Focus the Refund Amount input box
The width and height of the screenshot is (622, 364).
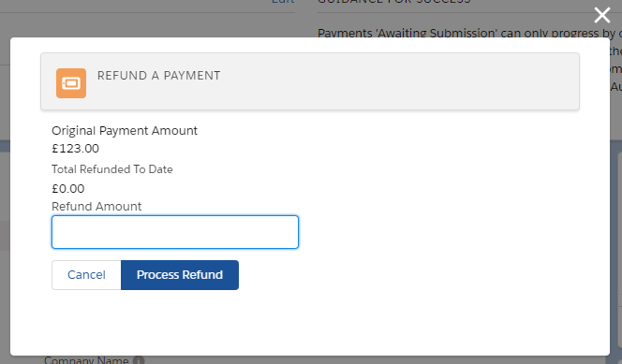coord(175,232)
